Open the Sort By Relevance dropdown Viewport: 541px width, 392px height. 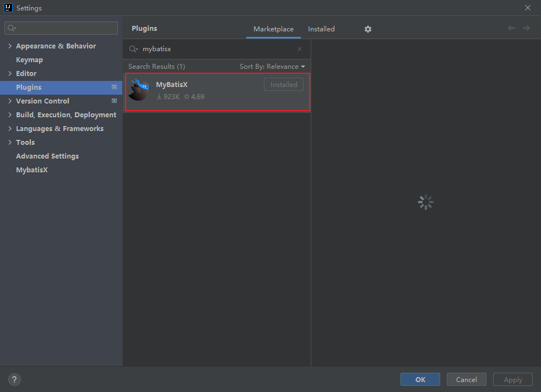tap(272, 67)
